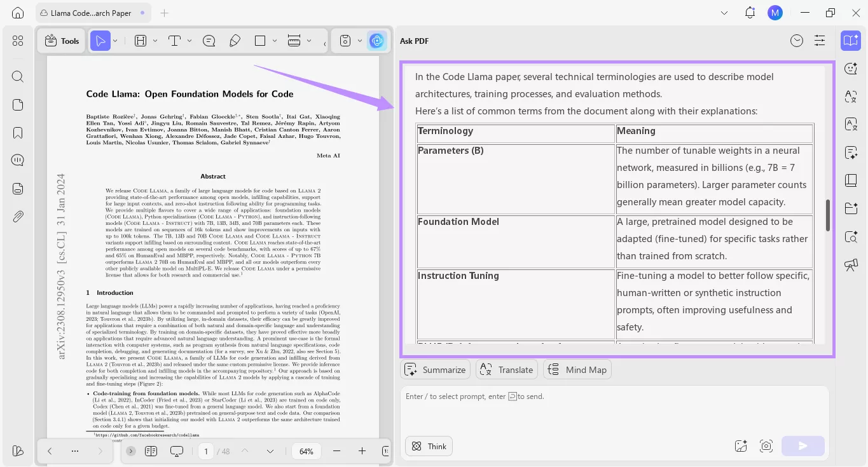Attach an image to the chat prompt
This screenshot has height=467, width=868.
(x=741, y=446)
